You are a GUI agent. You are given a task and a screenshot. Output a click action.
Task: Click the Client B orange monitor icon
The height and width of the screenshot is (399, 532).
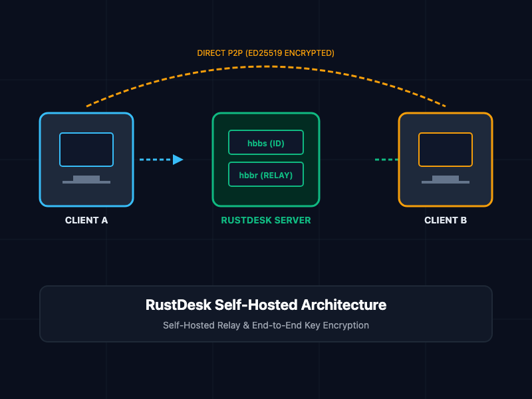446,158
